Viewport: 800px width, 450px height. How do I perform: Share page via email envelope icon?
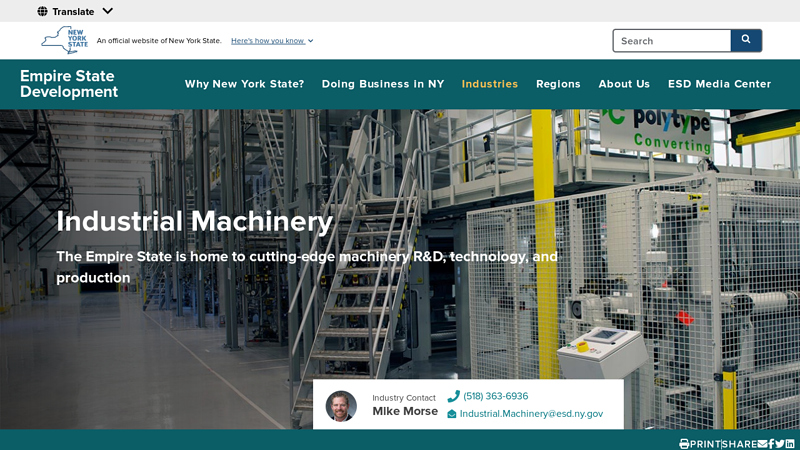tap(762, 444)
